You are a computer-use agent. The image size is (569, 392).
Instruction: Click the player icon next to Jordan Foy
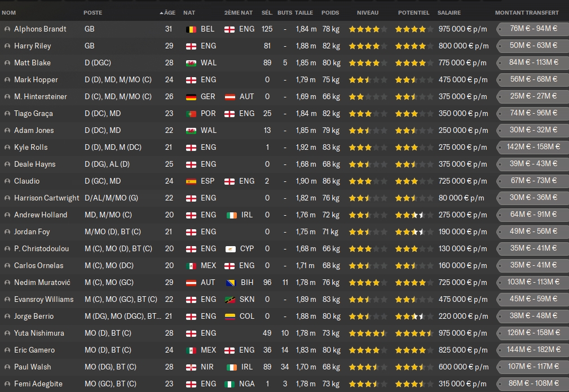7,232
